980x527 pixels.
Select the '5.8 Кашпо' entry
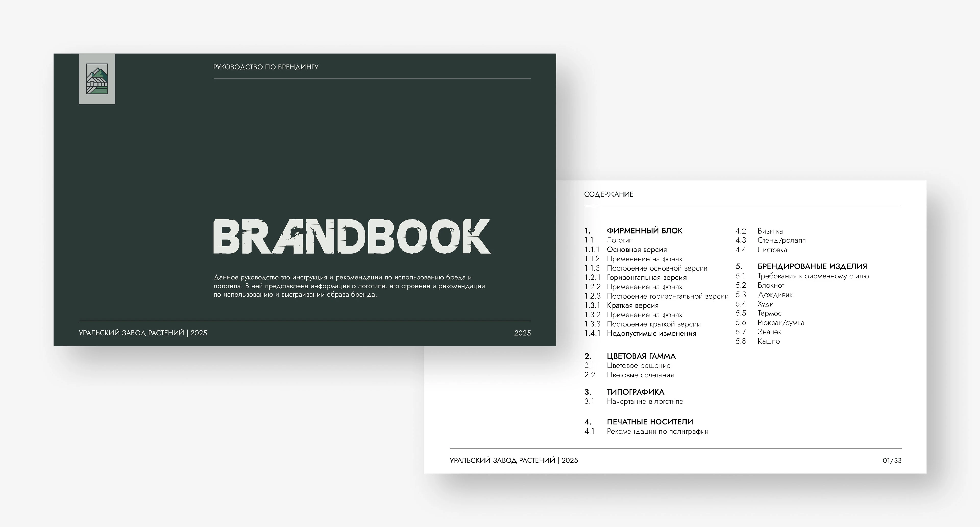[757, 341]
